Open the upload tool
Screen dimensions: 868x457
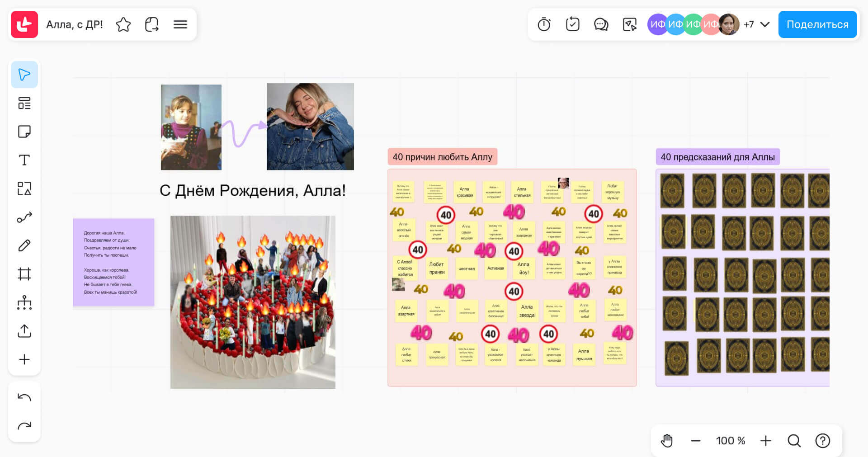[x=24, y=331]
